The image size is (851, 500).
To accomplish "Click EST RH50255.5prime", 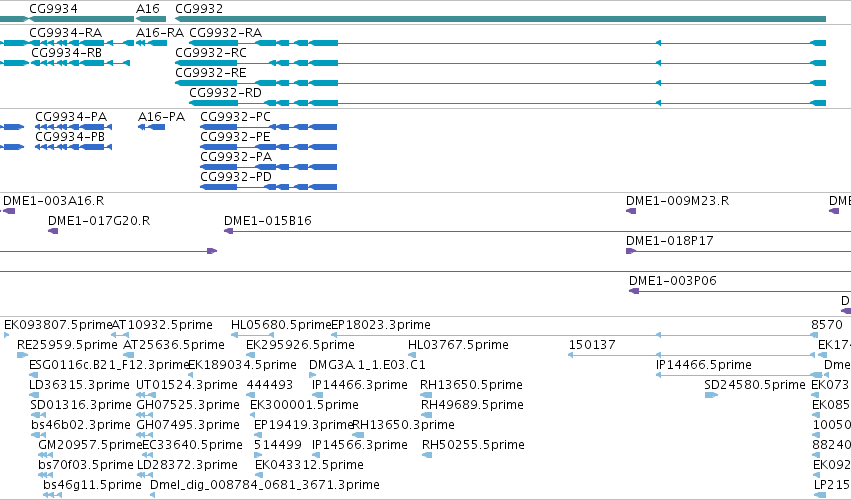I will tap(473, 445).
